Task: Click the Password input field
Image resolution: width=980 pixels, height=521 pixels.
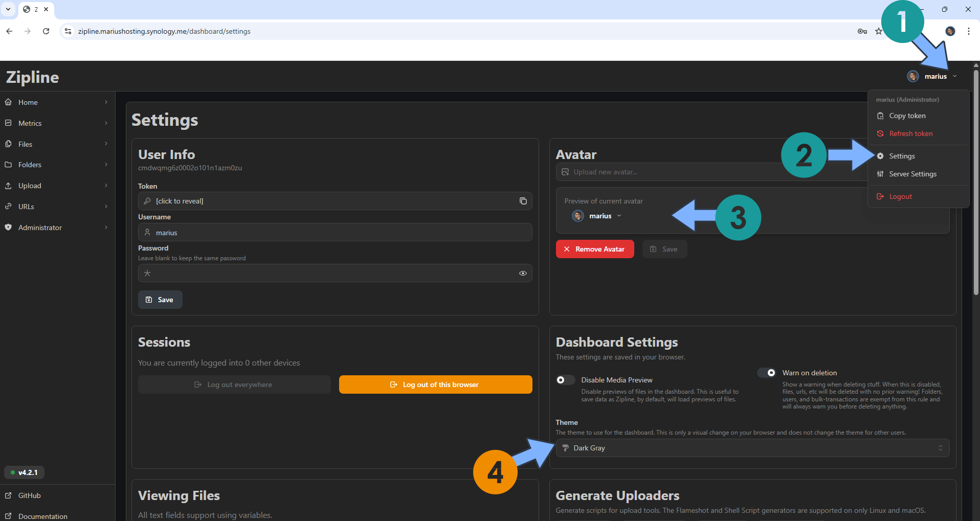Action: pyautogui.click(x=335, y=273)
